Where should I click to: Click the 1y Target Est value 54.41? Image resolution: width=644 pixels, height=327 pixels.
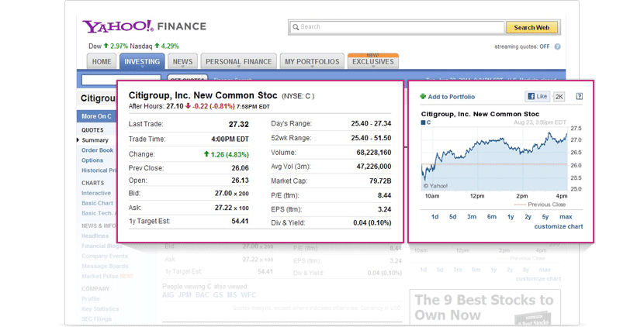click(240, 222)
